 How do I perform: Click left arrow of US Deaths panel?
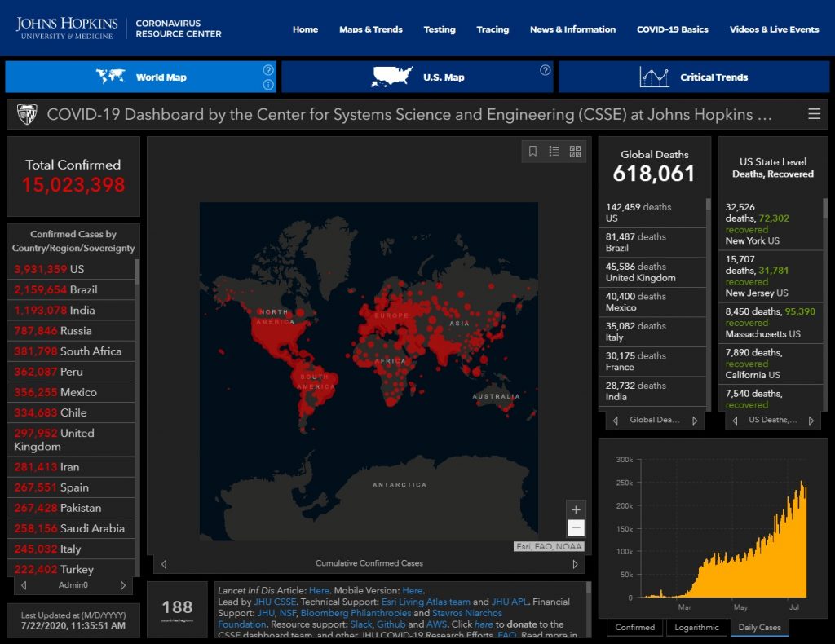click(x=736, y=421)
